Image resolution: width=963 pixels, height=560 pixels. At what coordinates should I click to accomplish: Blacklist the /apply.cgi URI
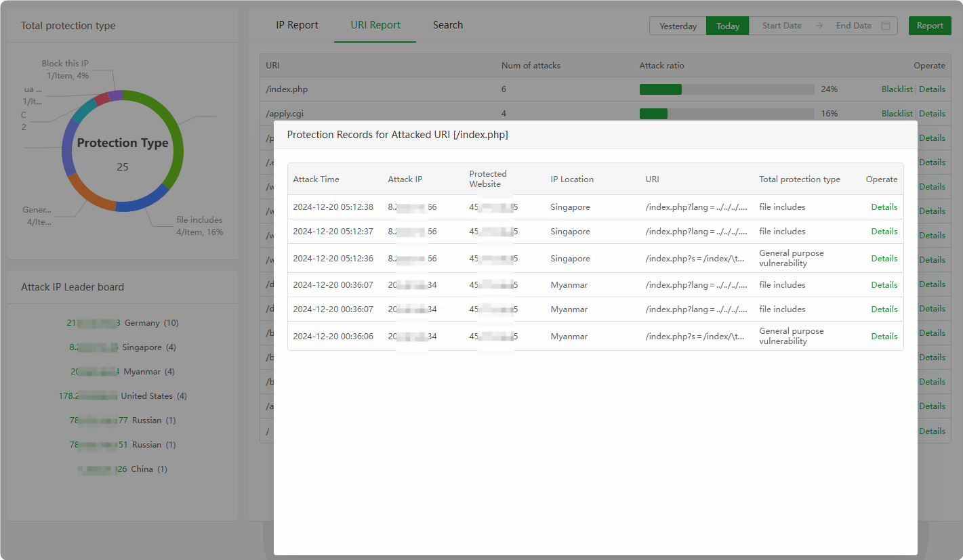coord(897,114)
